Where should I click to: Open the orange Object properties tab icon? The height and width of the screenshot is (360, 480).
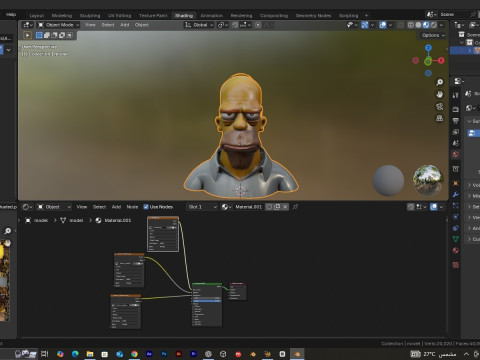(456, 183)
